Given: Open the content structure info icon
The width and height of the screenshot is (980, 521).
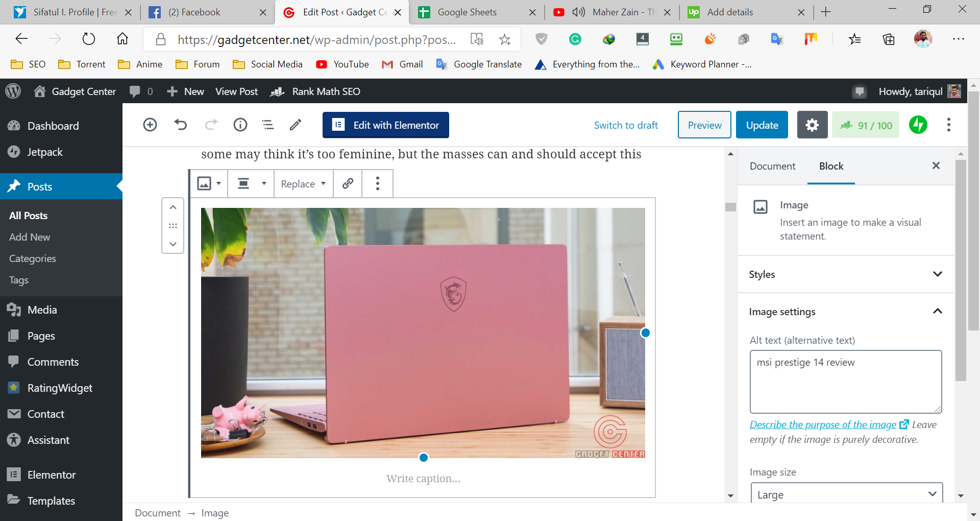Looking at the screenshot, I should coord(240,125).
